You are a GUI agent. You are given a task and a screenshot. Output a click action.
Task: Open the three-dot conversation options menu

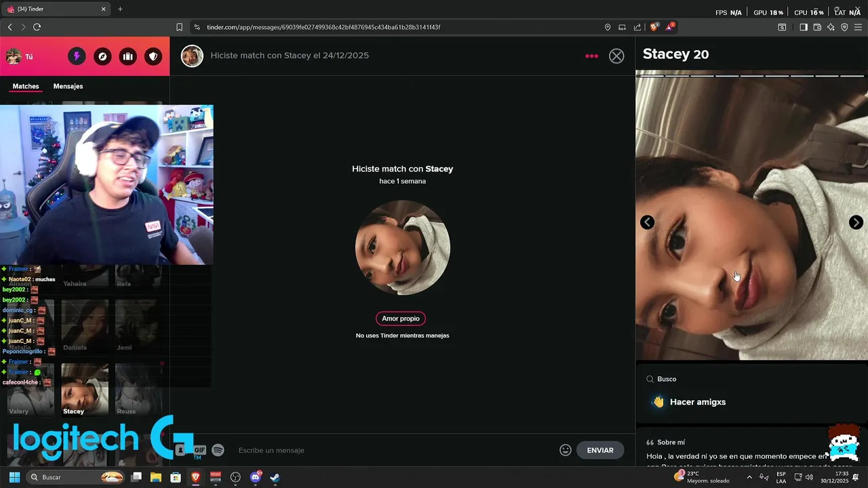pyautogui.click(x=591, y=56)
